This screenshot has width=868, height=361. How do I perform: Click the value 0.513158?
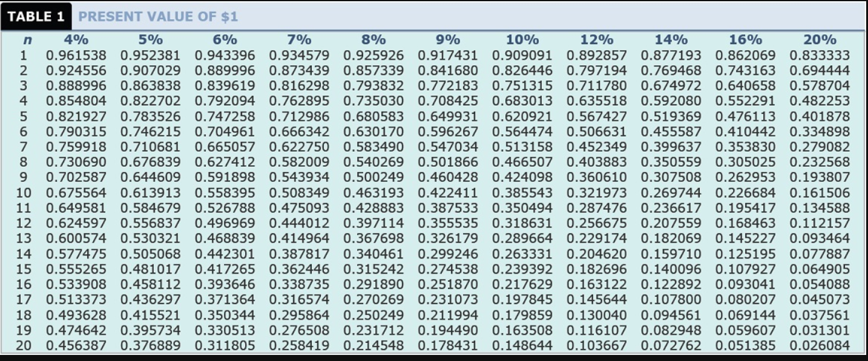[522, 147]
